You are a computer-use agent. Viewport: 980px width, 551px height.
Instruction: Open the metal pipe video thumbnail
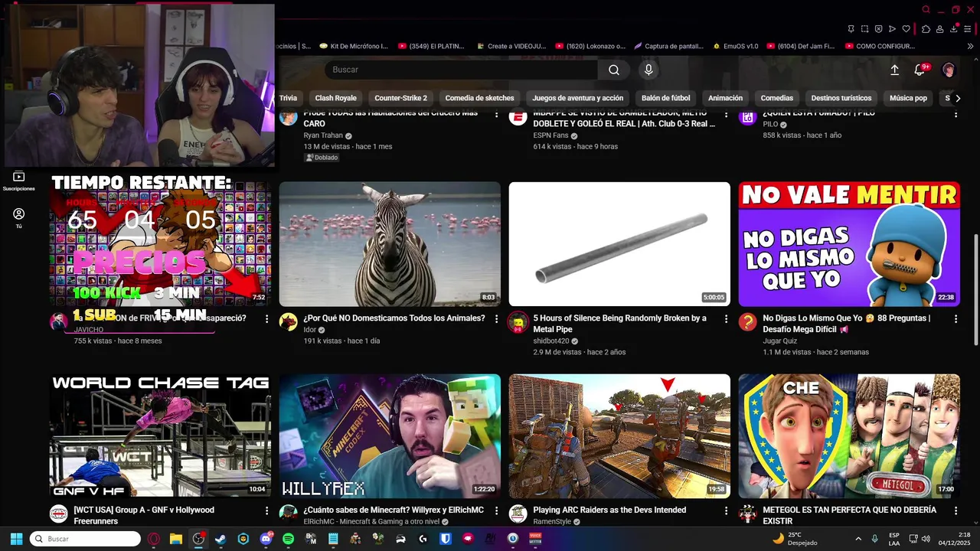pos(619,244)
